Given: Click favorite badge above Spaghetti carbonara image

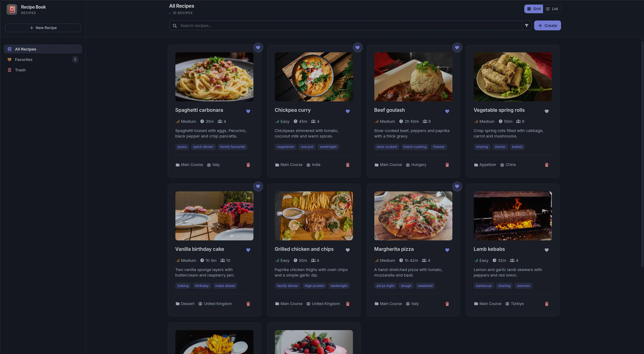Looking at the screenshot, I should (x=258, y=48).
